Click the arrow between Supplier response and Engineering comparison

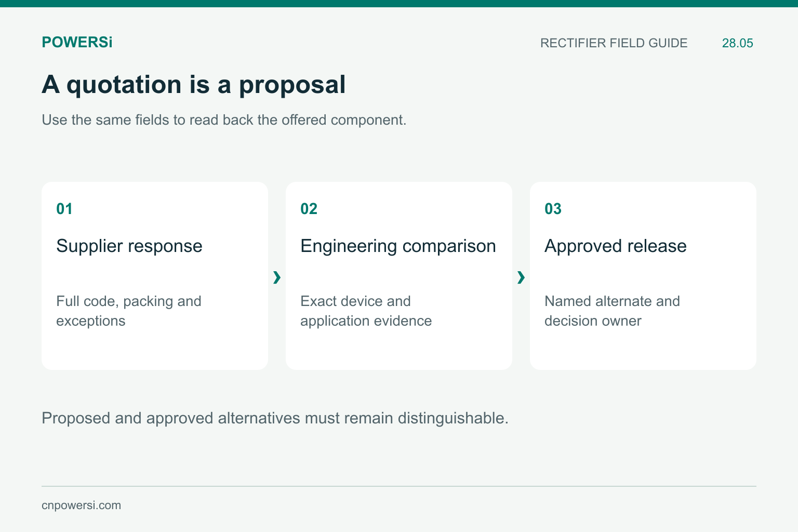coord(277,277)
